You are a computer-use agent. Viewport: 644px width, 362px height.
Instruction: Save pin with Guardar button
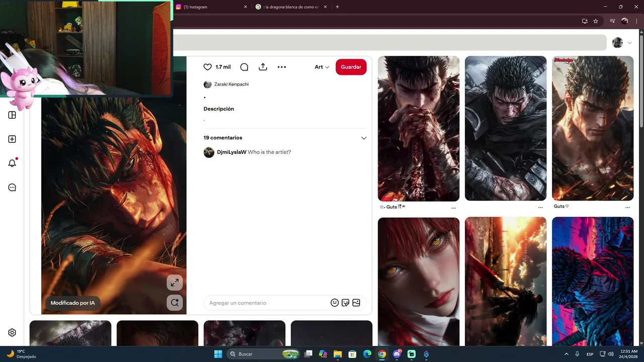click(351, 67)
